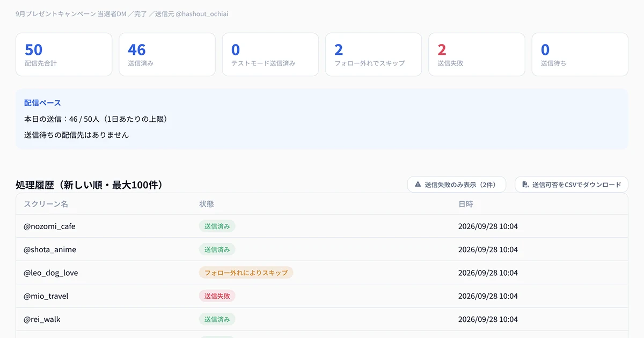Click the campaign breadcrumb title at top

coord(122,14)
